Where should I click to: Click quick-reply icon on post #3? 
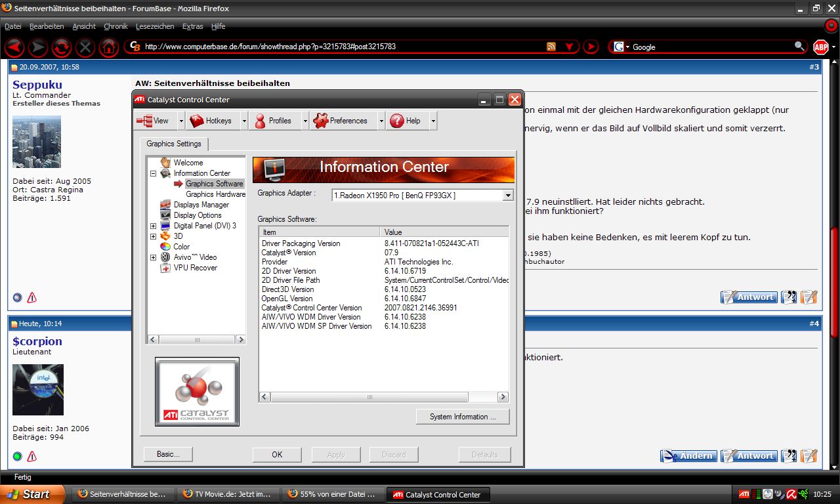(x=809, y=297)
